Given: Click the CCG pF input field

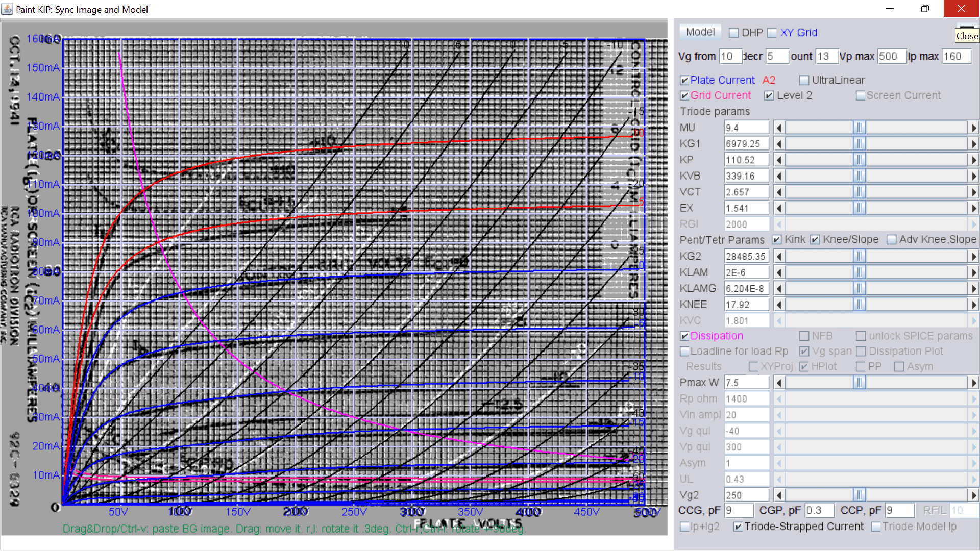Looking at the screenshot, I should coord(739,511).
